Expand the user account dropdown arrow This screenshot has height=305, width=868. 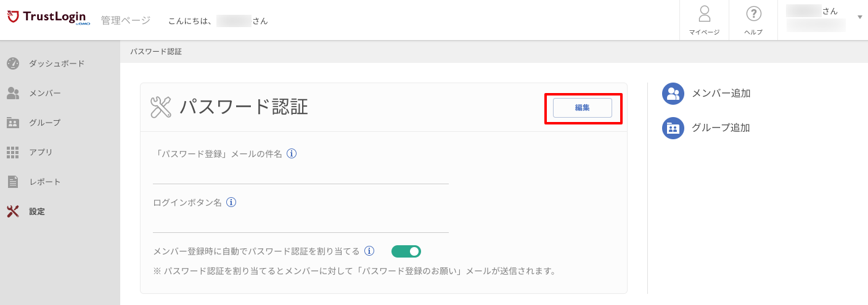pos(860,17)
